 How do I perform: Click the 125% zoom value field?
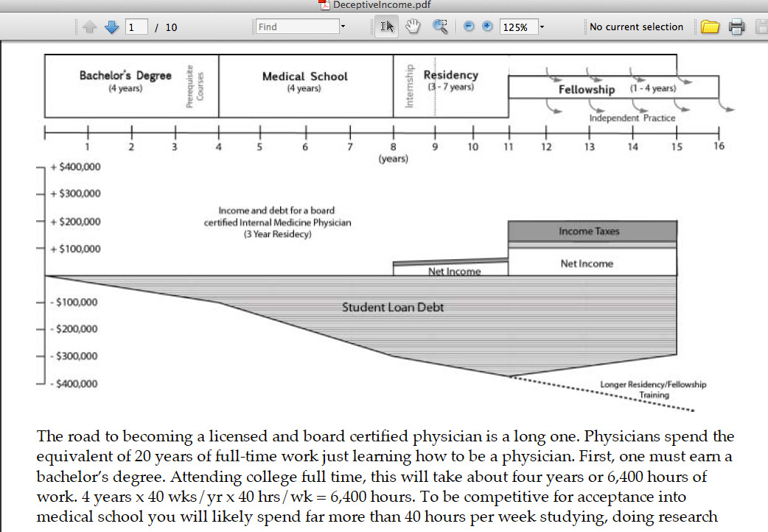point(519,27)
